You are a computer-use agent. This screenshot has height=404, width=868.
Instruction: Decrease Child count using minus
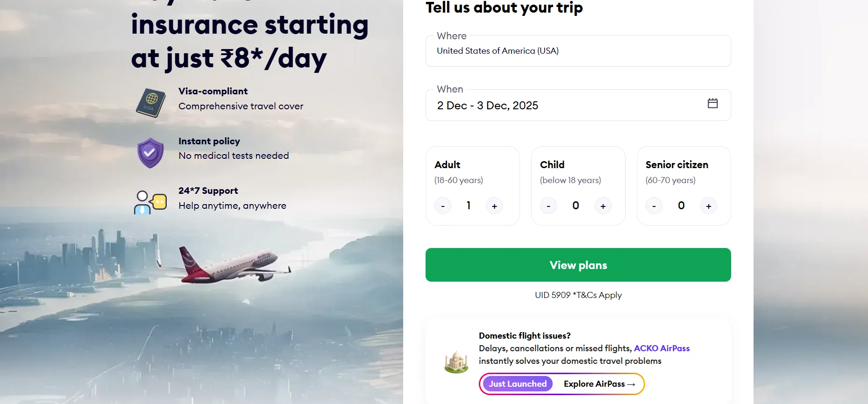(548, 206)
